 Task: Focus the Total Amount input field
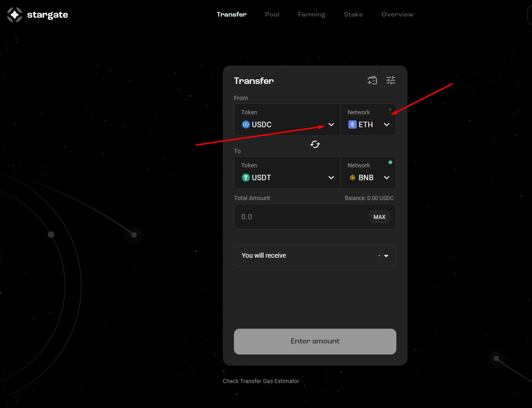[x=315, y=217]
